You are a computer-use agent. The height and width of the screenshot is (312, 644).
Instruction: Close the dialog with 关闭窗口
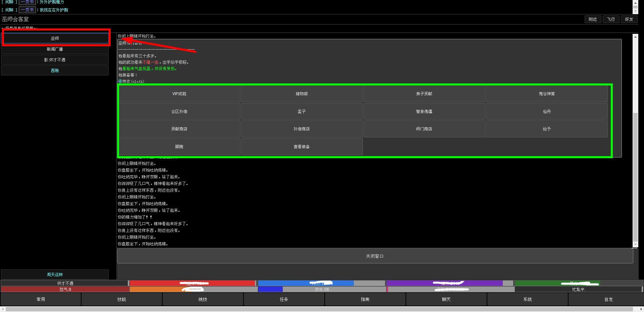[375, 256]
